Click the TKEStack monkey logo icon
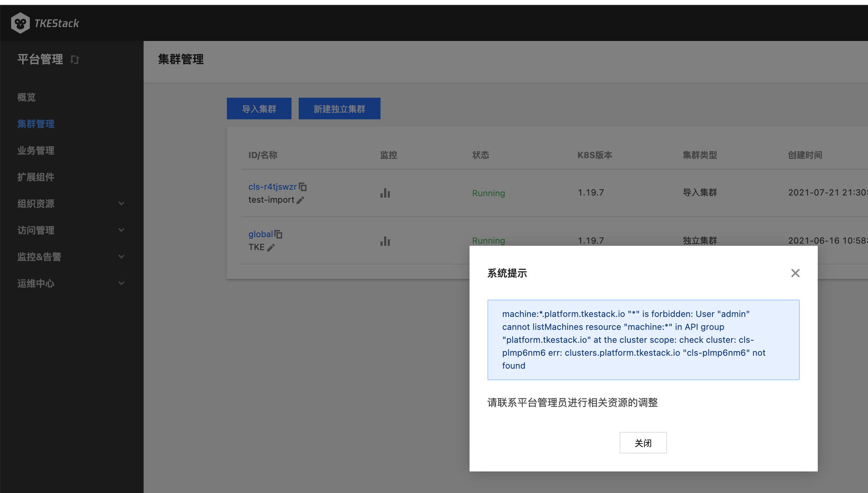Screen dimensions: 868x493 pyautogui.click(x=20, y=23)
